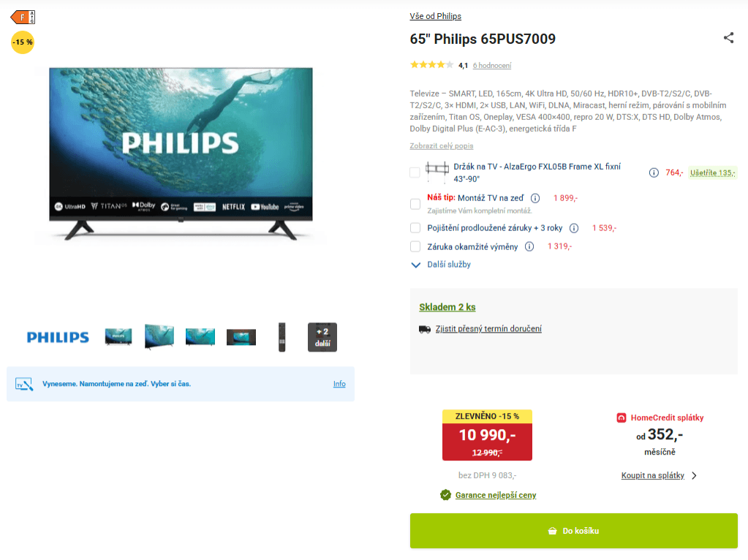The height and width of the screenshot is (560, 748).
Task: Expand the Další služby section
Action: coord(441,265)
